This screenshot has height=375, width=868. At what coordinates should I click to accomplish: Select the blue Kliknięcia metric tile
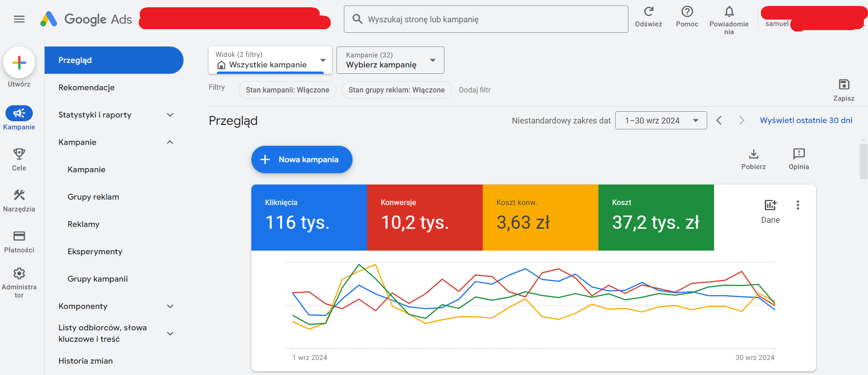(309, 217)
